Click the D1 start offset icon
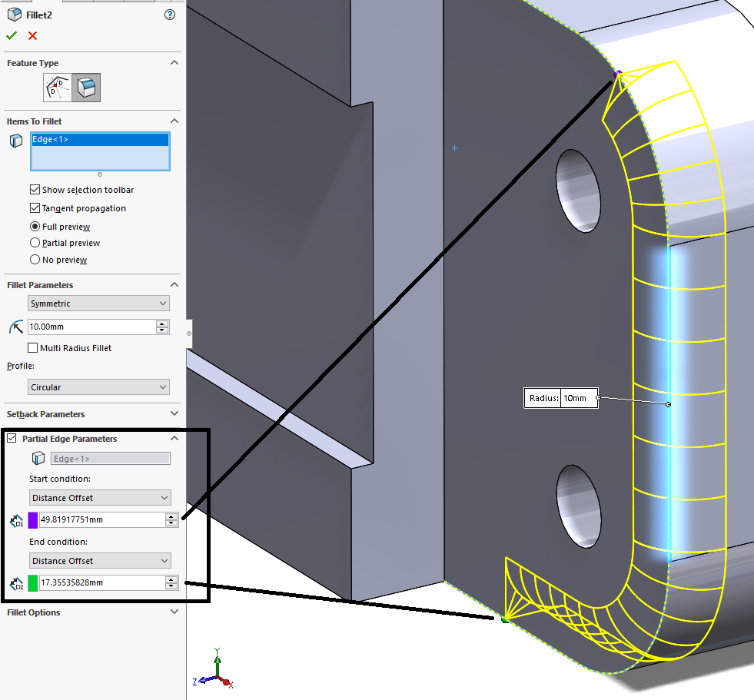This screenshot has width=754, height=700. pos(16,520)
